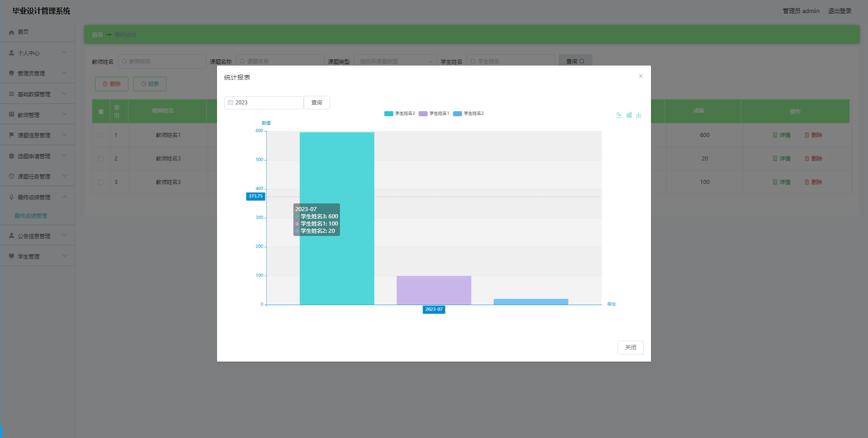Expand 学生管理 menu chevron
This screenshot has width=868, height=438.
tap(64, 256)
